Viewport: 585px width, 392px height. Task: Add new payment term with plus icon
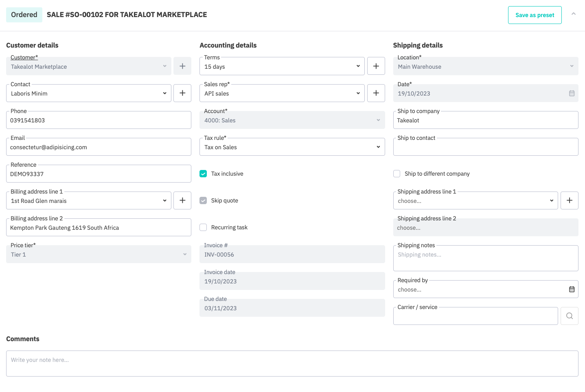pos(376,66)
